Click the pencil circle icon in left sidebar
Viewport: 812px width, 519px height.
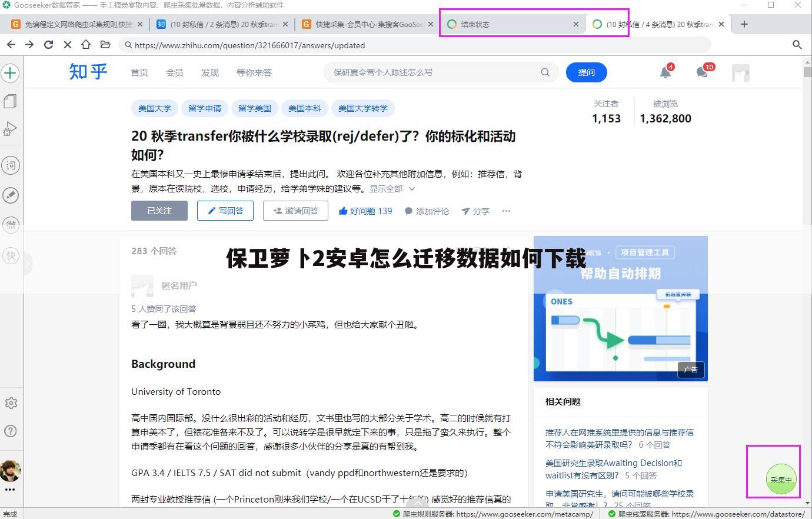pyautogui.click(x=10, y=195)
